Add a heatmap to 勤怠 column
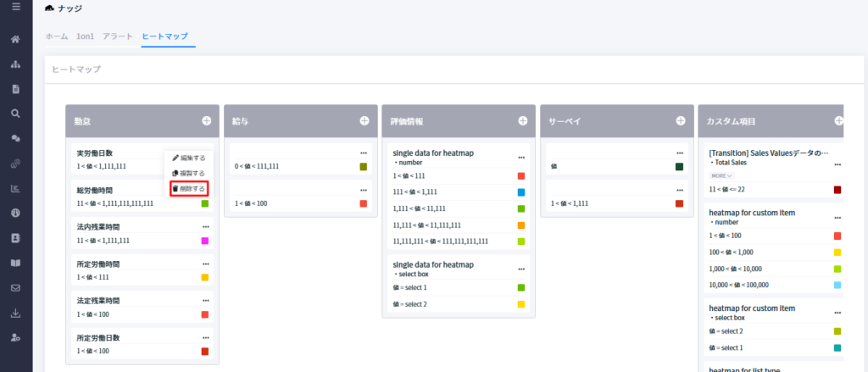 pyautogui.click(x=207, y=120)
